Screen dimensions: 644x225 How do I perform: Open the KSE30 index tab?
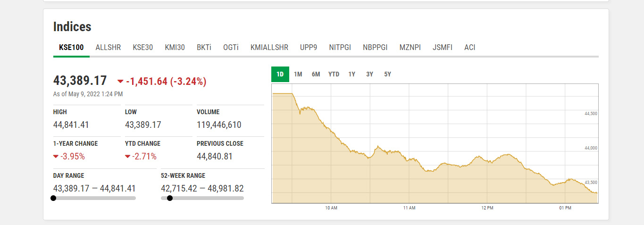[142, 48]
